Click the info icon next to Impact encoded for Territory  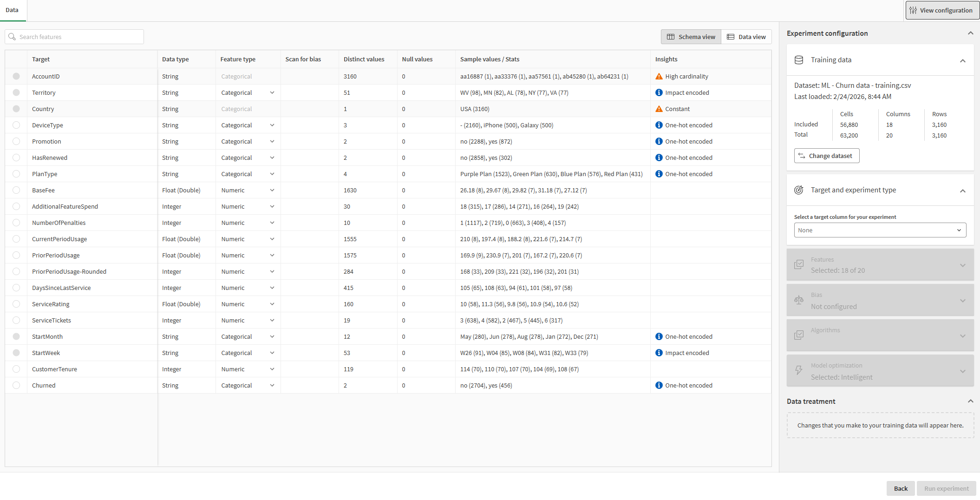tap(659, 92)
